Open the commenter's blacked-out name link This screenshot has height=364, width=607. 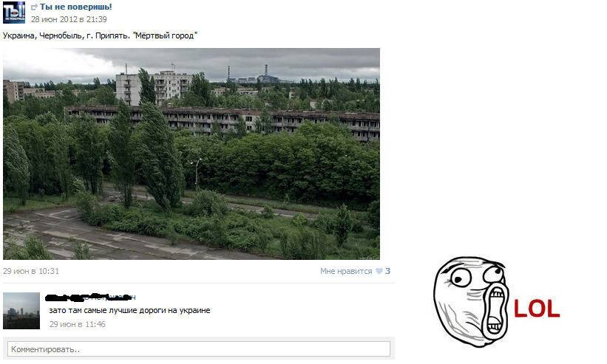click(91, 297)
